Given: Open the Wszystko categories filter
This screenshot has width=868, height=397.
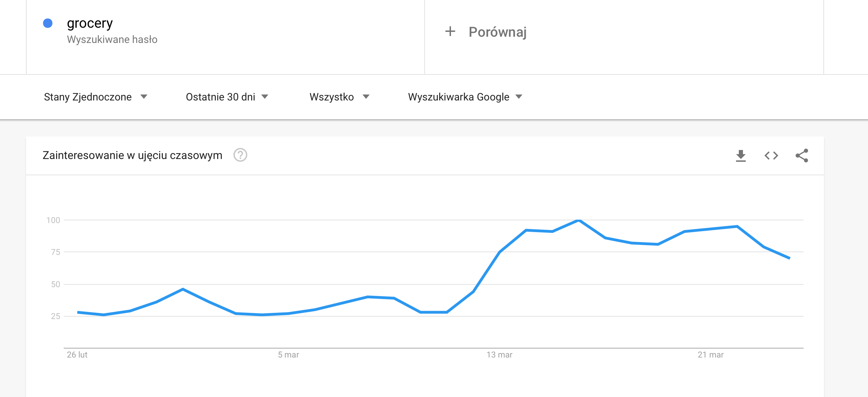Looking at the screenshot, I should (339, 97).
